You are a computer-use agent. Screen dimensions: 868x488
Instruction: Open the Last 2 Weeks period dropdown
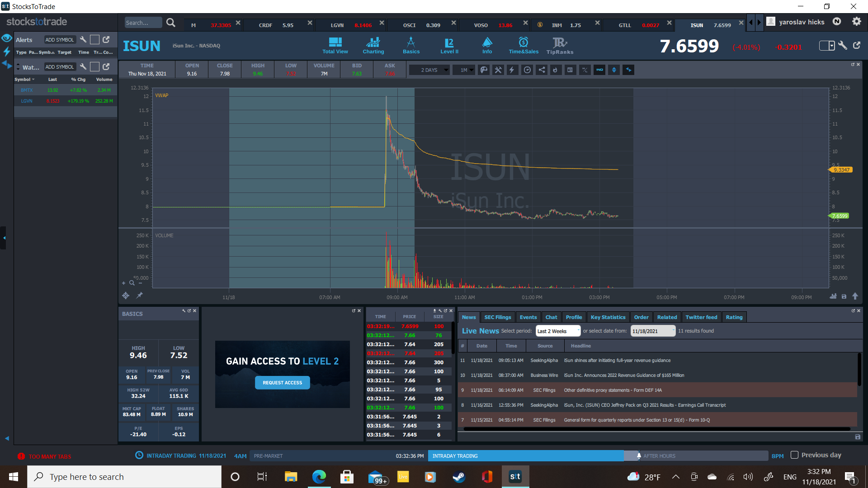[x=558, y=331]
